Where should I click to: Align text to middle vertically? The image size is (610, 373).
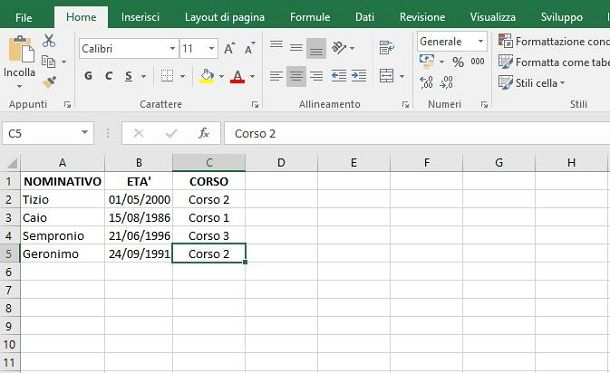tap(296, 48)
